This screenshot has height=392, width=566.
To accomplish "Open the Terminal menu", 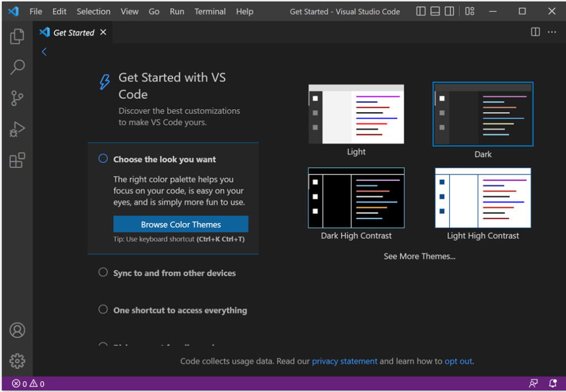I will [x=210, y=11].
